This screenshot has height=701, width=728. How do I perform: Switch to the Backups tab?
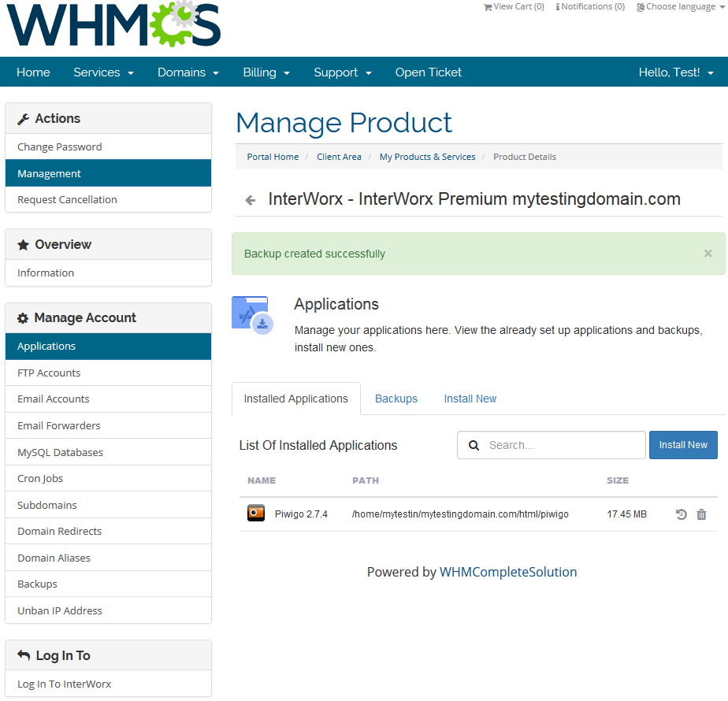[396, 399]
